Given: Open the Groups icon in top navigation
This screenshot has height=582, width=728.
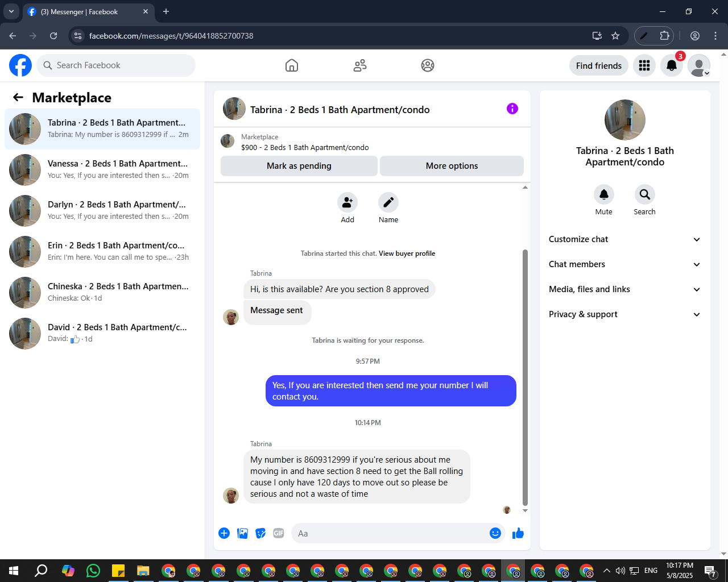Looking at the screenshot, I should click(428, 65).
